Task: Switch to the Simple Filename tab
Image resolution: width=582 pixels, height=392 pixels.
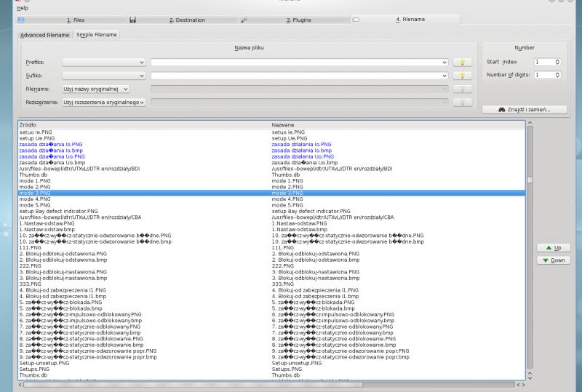Action: [96, 35]
